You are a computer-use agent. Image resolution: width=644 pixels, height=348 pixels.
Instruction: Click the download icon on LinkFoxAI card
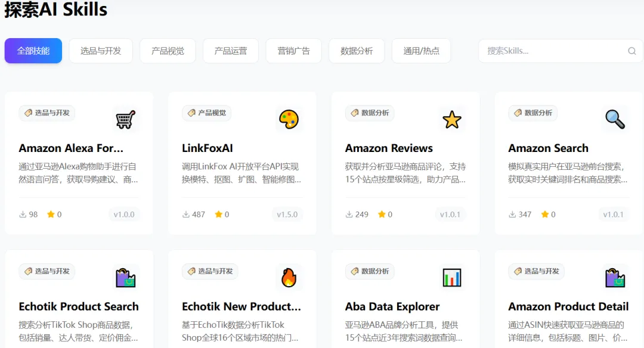[186, 214]
